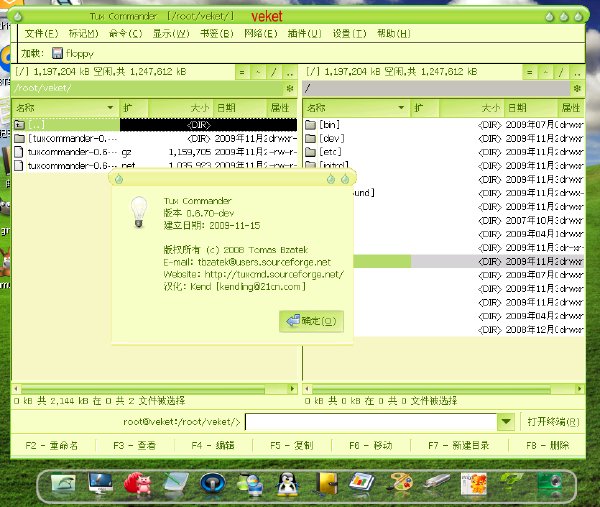Click the star button beside right '/' path
600x507 pixels.
[577, 89]
